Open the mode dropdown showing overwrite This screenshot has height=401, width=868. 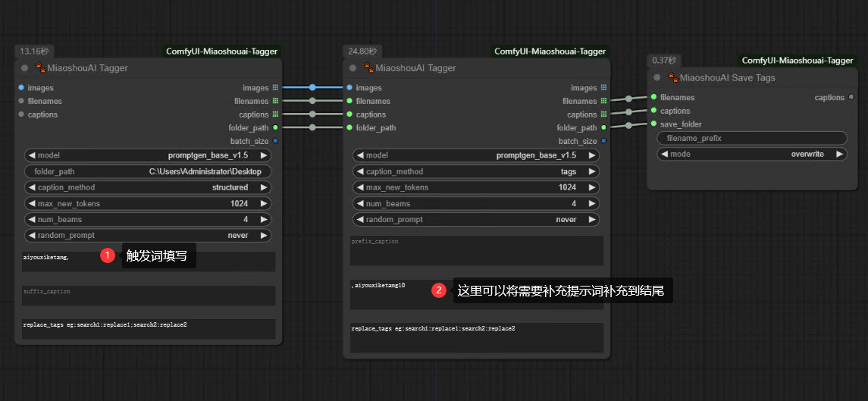[x=751, y=154]
